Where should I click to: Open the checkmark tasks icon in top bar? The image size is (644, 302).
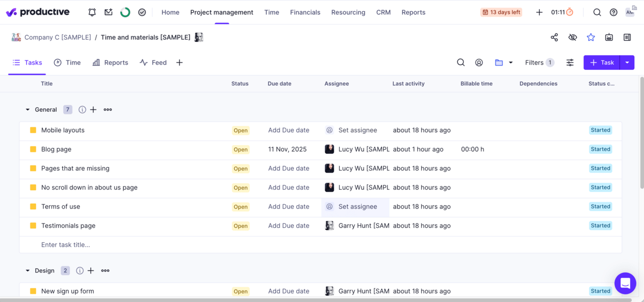point(142,12)
